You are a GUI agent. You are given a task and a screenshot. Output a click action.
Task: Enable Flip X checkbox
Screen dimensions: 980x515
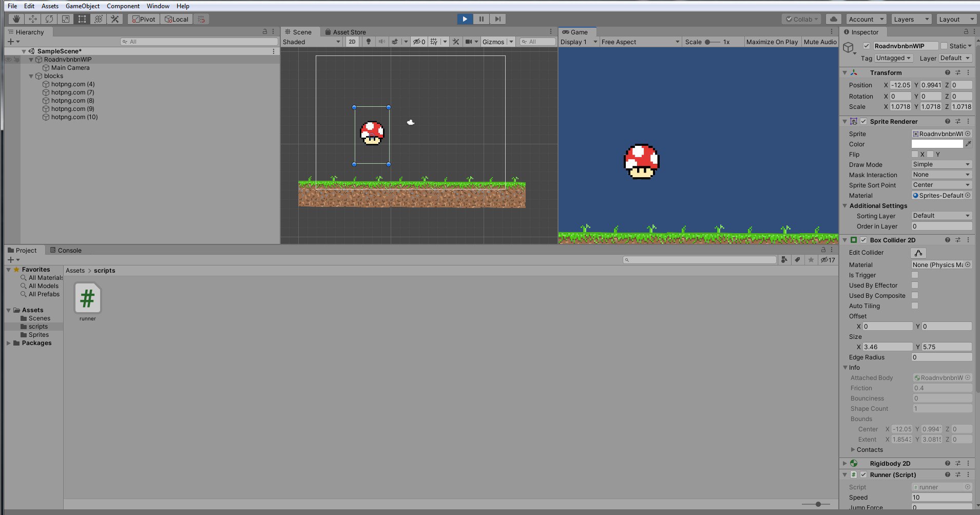tap(915, 154)
